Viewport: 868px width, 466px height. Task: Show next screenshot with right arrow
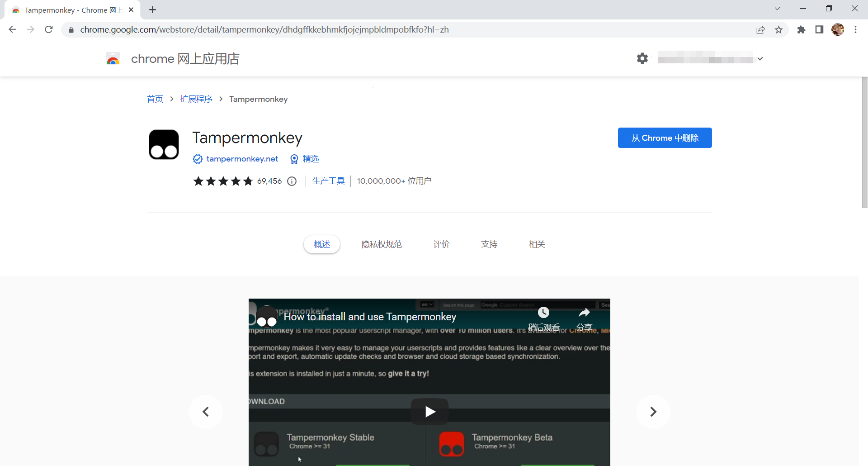point(653,412)
